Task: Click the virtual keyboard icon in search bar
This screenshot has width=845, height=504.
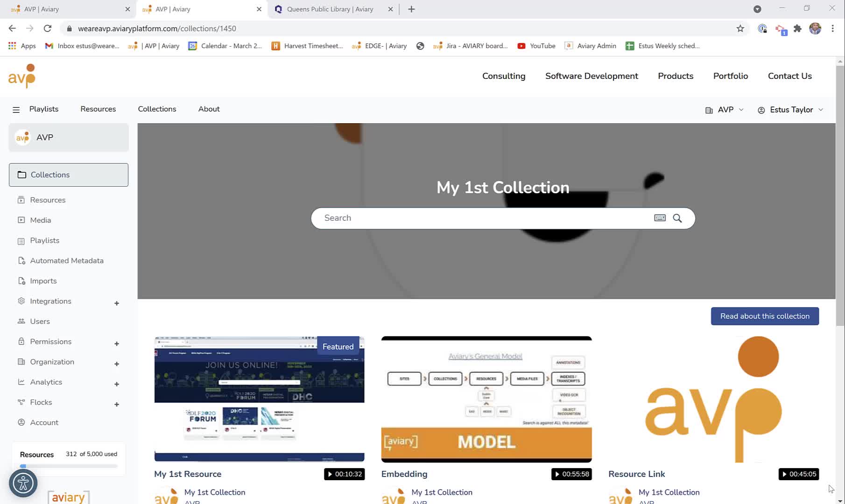Action: click(660, 218)
